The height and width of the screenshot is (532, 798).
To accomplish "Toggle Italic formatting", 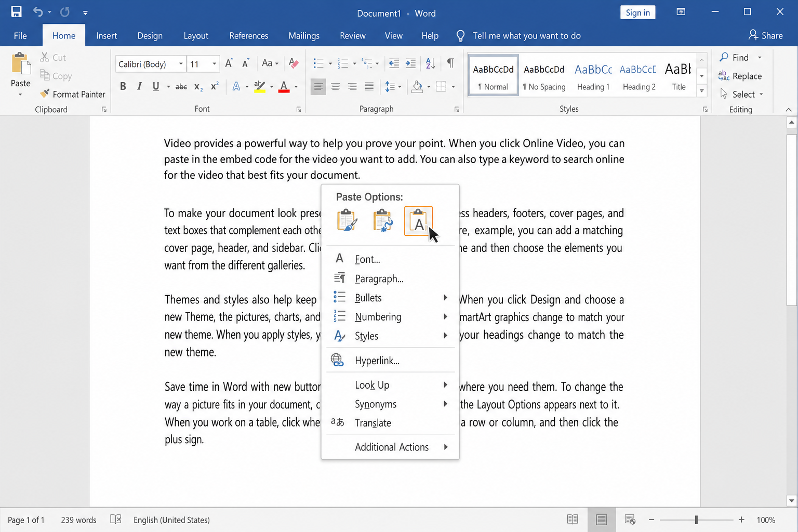I will [139, 87].
